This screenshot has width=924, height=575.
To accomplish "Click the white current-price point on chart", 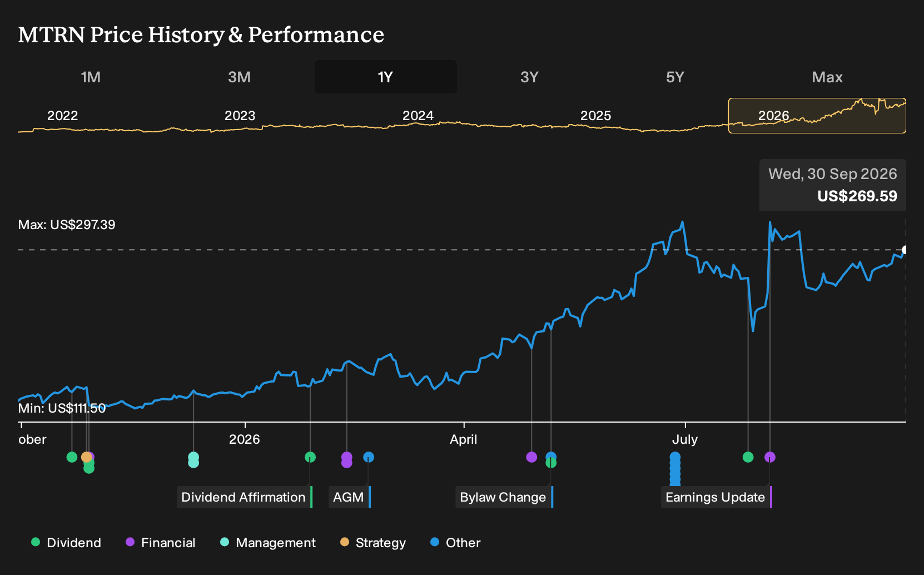I will pyautogui.click(x=905, y=250).
